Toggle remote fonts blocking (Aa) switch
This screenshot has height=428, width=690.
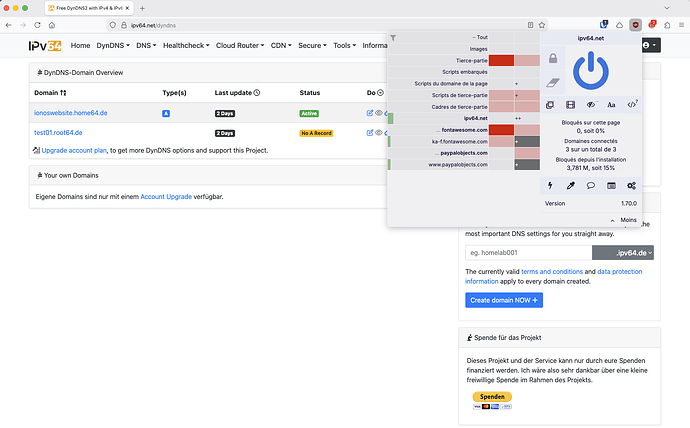point(611,105)
